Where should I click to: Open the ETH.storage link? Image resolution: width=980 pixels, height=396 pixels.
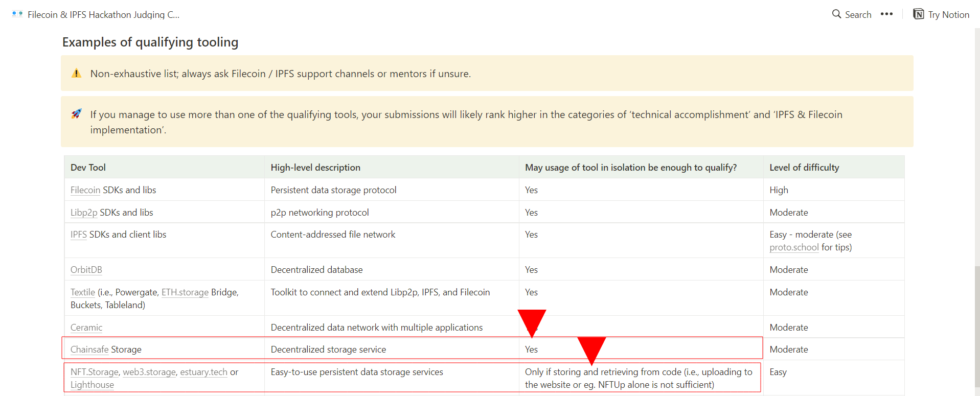coord(185,292)
